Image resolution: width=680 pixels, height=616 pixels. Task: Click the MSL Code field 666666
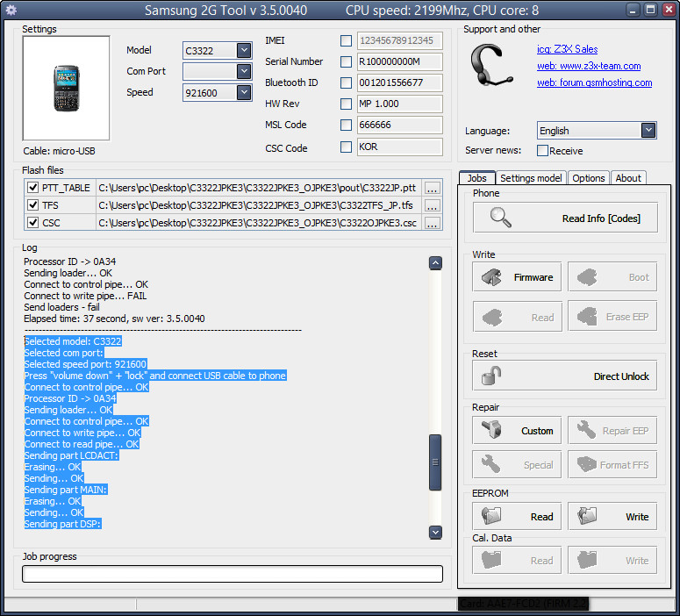pos(399,125)
